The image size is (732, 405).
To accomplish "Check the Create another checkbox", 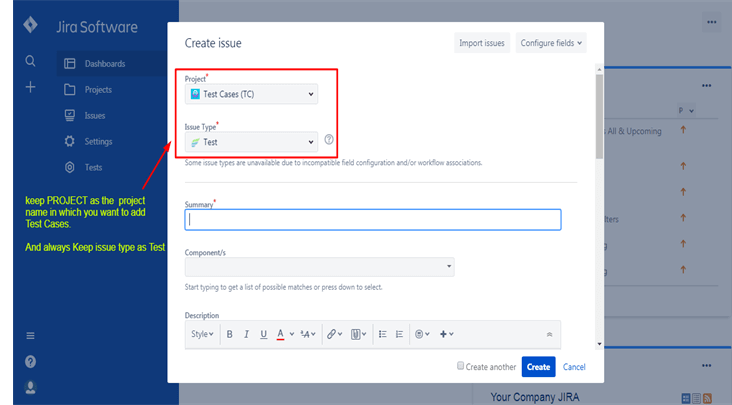I will 461,366.
